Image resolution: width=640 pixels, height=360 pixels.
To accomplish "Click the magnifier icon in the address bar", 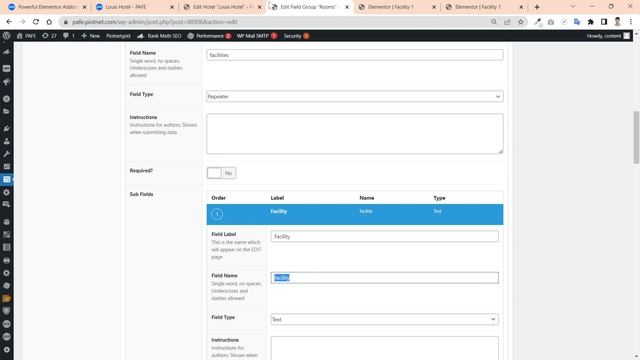I will click(494, 22).
